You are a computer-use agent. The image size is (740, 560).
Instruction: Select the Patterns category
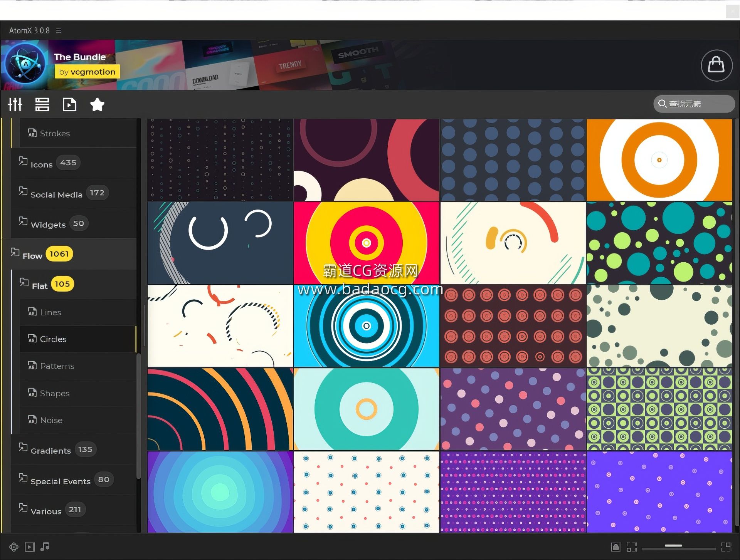78,366
